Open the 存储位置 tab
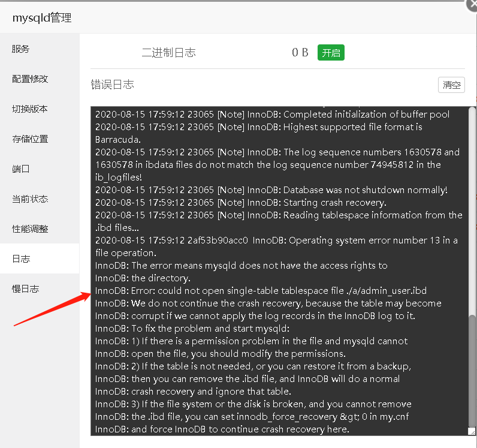Screen dimensions: 477x448 coord(40,139)
